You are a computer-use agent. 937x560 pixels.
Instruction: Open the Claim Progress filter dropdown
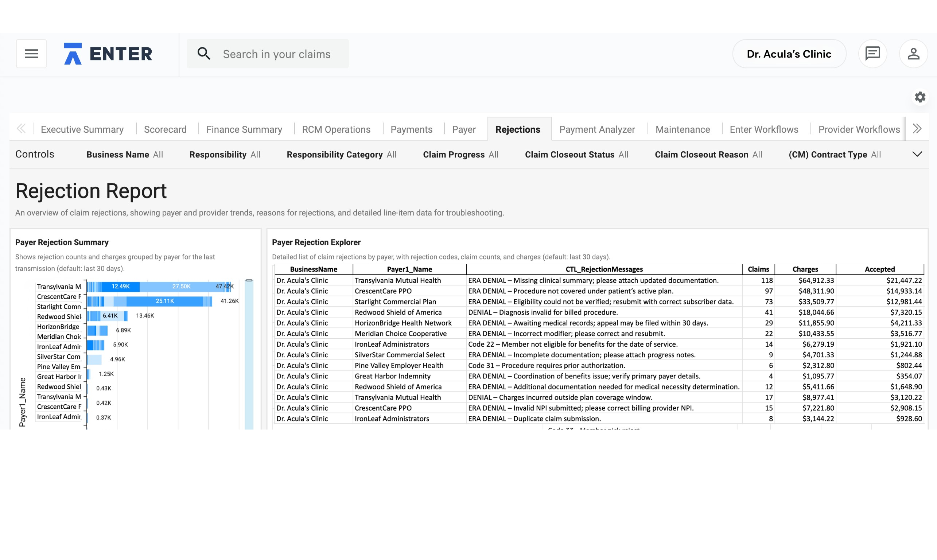click(x=460, y=155)
